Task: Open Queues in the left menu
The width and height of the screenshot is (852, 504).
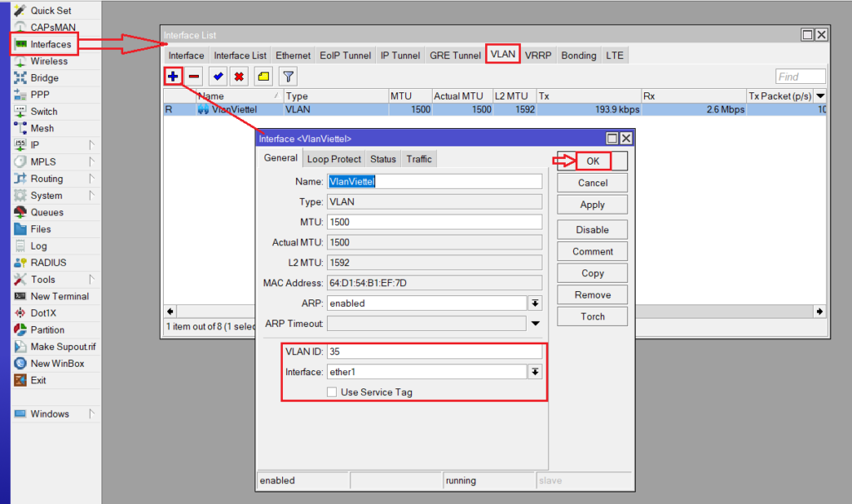Action: (x=47, y=212)
